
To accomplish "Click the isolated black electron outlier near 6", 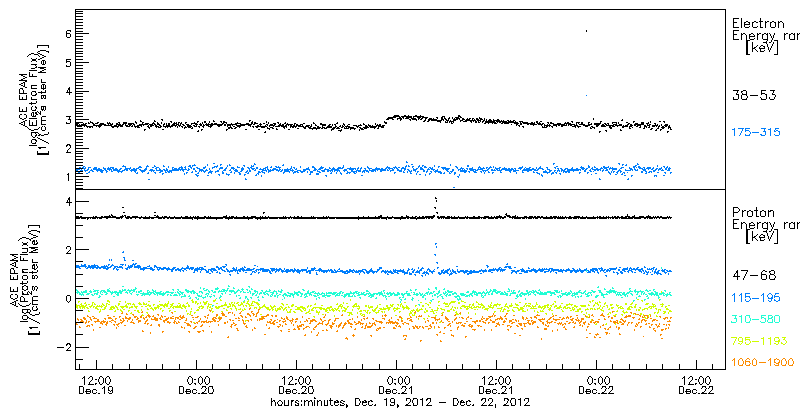I will pos(587,31).
